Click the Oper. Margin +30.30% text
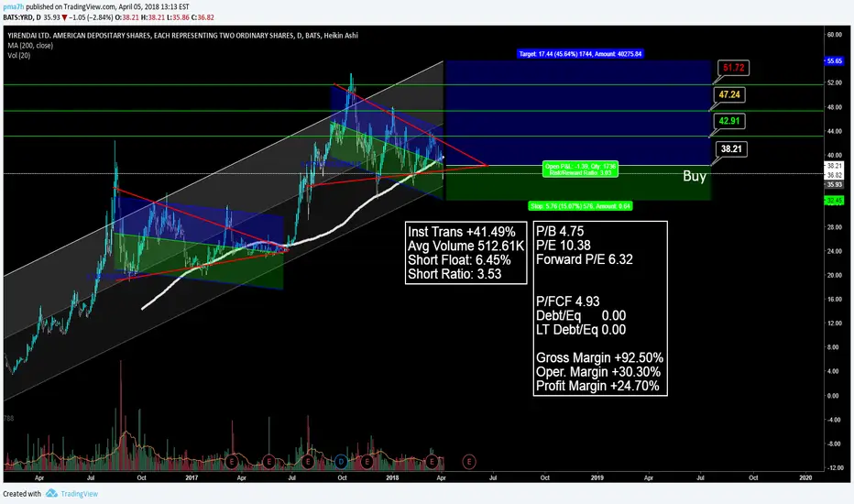Screen dimensions: 854x504 598,372
